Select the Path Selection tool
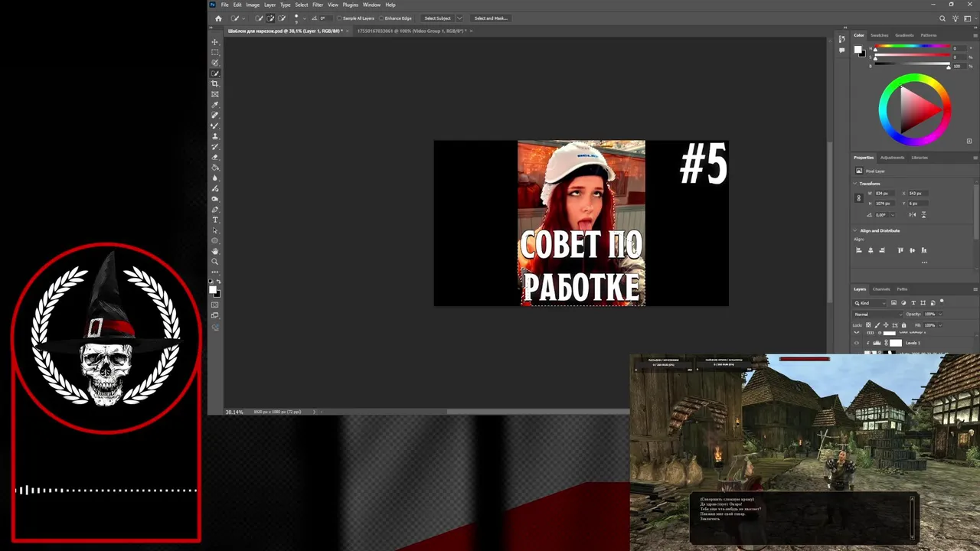The image size is (980, 551). click(215, 230)
